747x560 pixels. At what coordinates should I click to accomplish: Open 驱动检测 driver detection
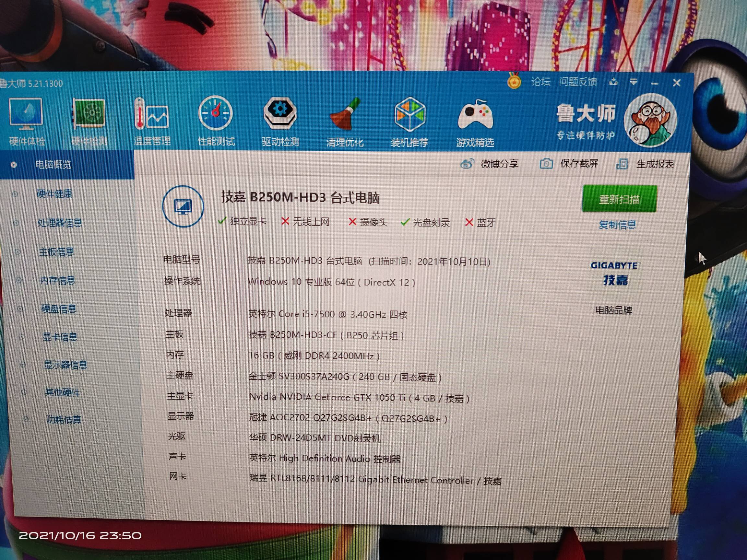(x=280, y=122)
